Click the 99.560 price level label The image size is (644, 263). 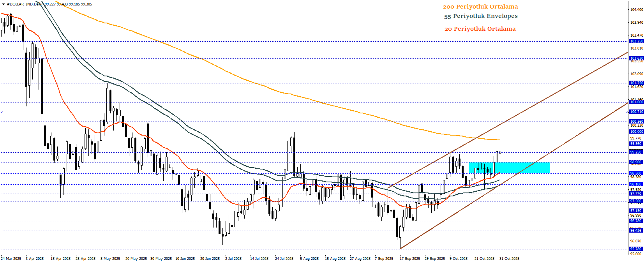point(636,144)
